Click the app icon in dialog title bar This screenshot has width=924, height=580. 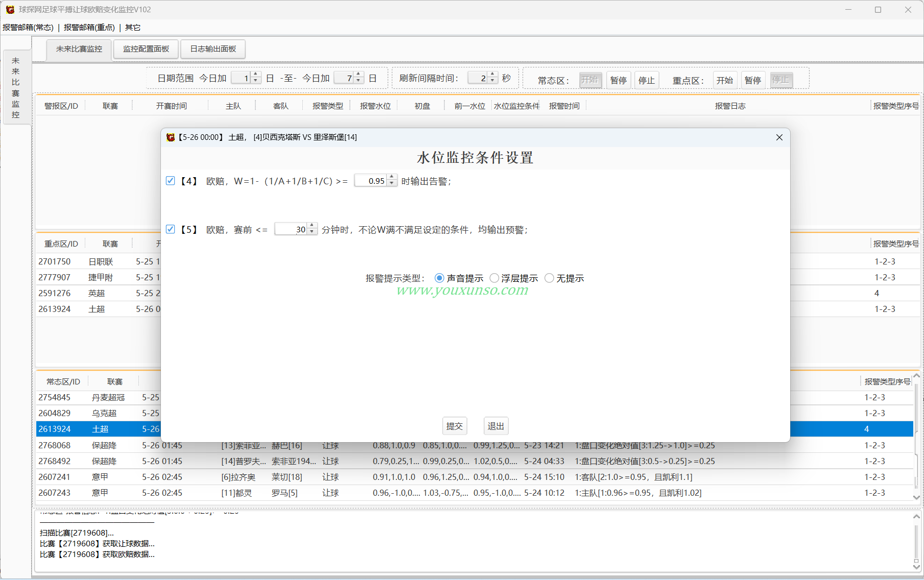click(171, 137)
